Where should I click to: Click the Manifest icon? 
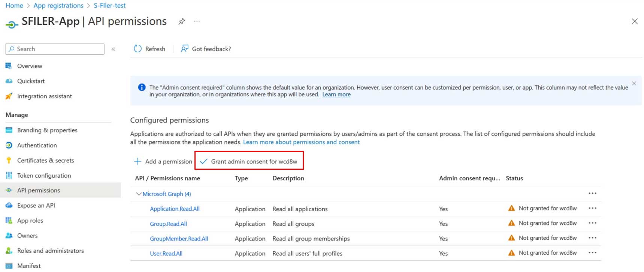tap(9, 266)
